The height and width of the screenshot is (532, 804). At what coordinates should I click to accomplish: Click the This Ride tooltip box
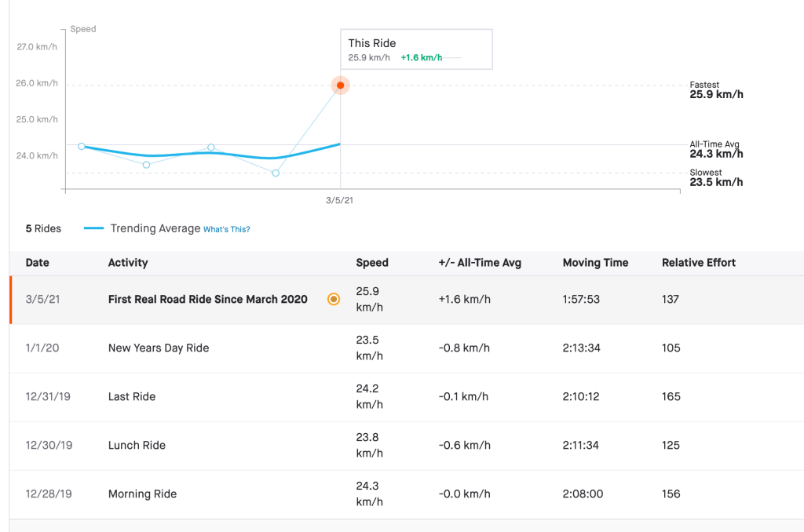click(415, 49)
